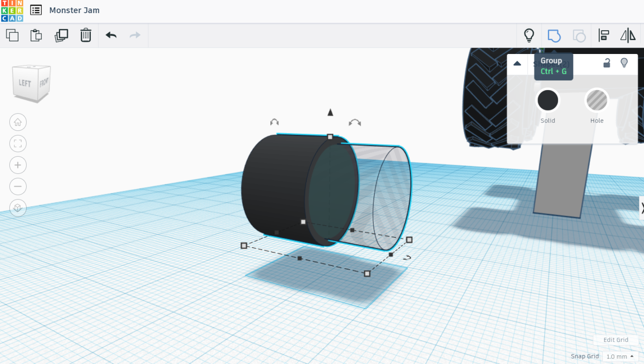Hide selected shapes with panel lightbulb

(624, 63)
